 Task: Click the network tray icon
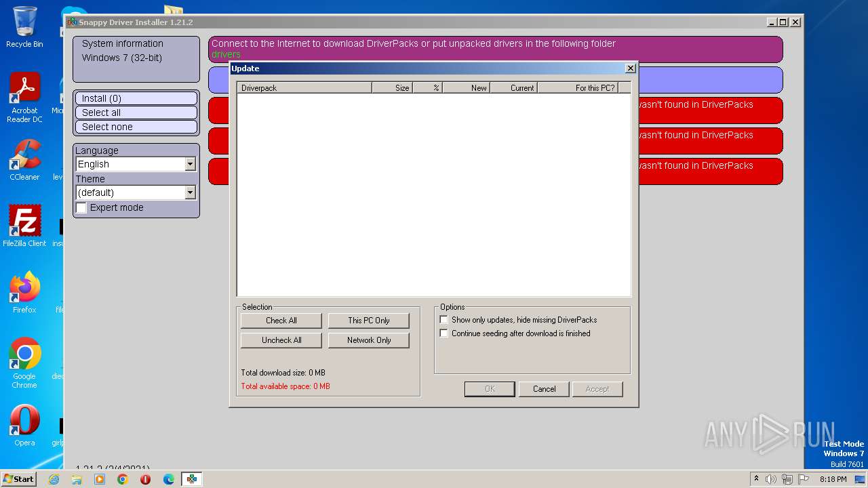pos(787,479)
